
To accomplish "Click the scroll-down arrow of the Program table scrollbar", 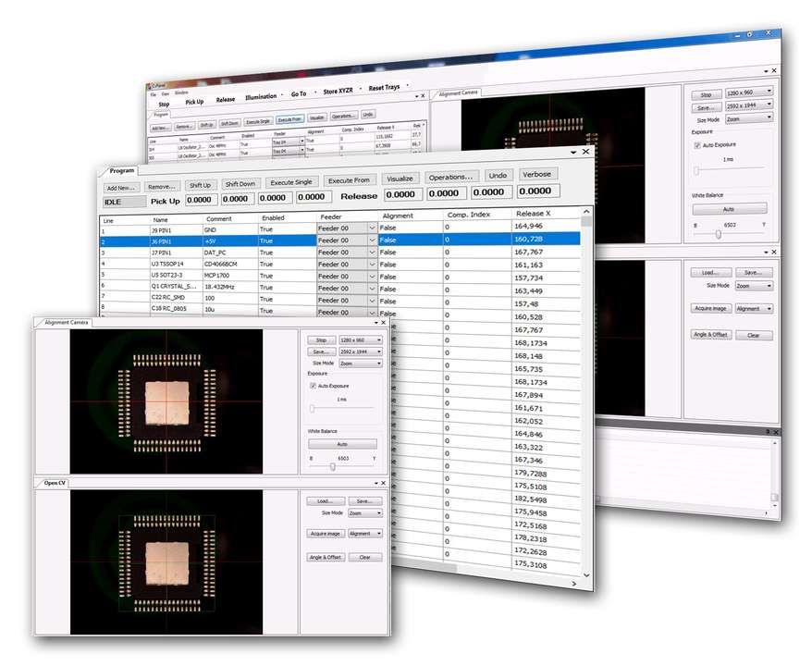I will (x=586, y=574).
